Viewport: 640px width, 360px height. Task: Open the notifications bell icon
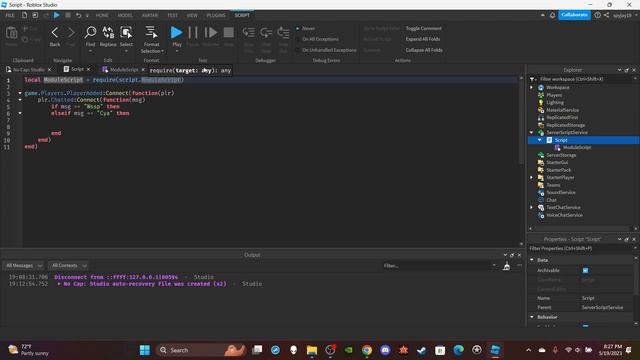point(552,15)
